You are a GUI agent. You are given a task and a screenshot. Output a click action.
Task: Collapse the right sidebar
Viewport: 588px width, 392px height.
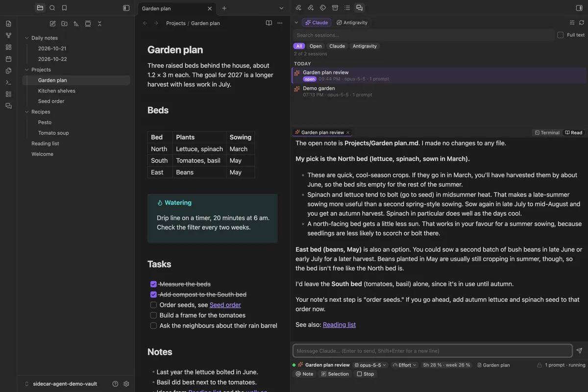[x=579, y=8]
